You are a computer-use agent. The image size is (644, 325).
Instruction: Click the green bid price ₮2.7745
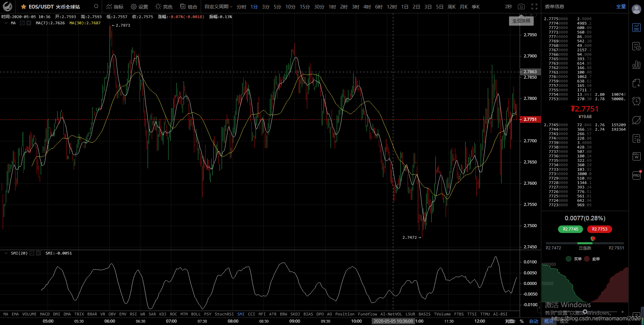point(570,229)
